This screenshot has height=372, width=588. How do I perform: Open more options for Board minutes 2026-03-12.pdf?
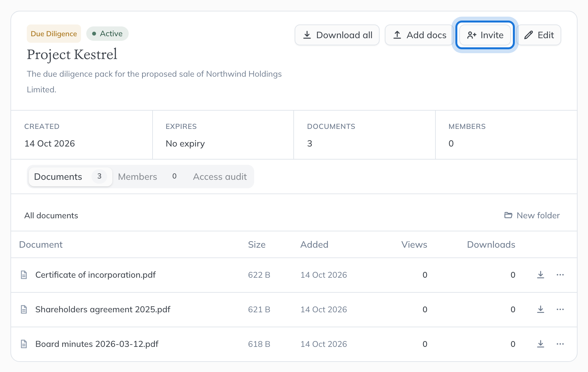click(560, 344)
